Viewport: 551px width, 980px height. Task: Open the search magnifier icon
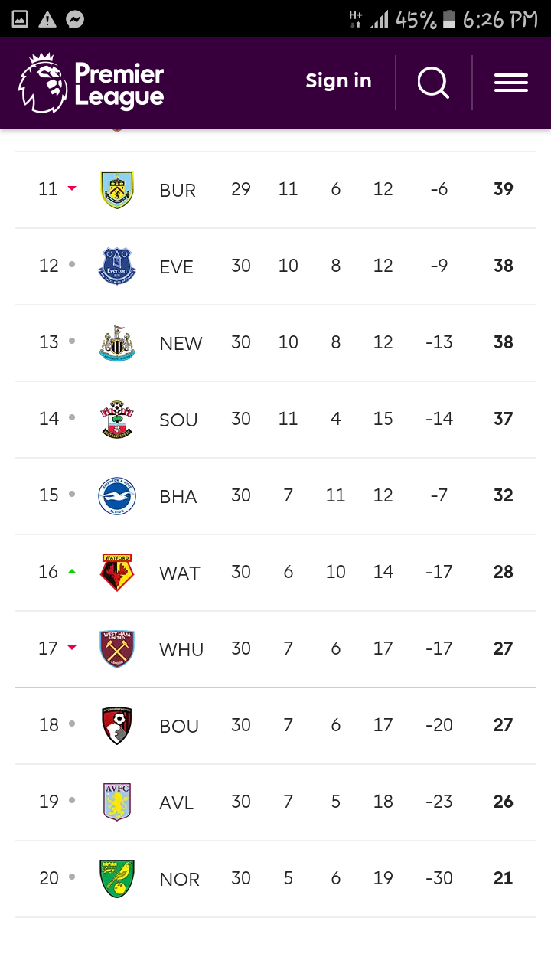pyautogui.click(x=433, y=82)
